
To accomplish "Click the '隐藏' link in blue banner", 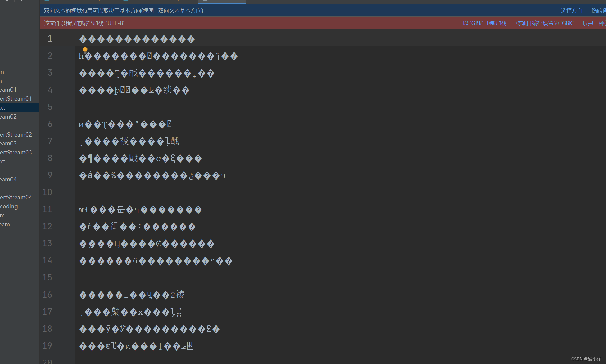I will point(599,11).
